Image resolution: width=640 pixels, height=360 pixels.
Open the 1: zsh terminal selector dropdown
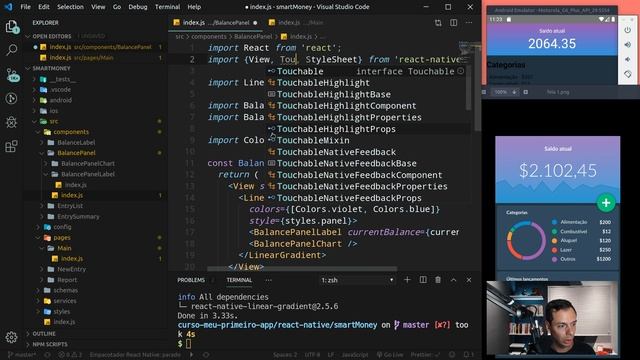pos(358,280)
